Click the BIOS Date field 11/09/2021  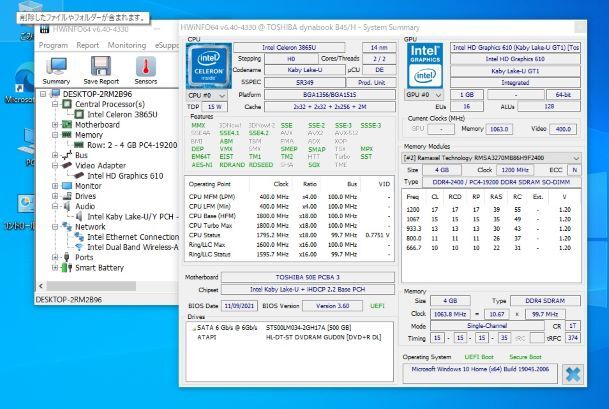tap(239, 306)
